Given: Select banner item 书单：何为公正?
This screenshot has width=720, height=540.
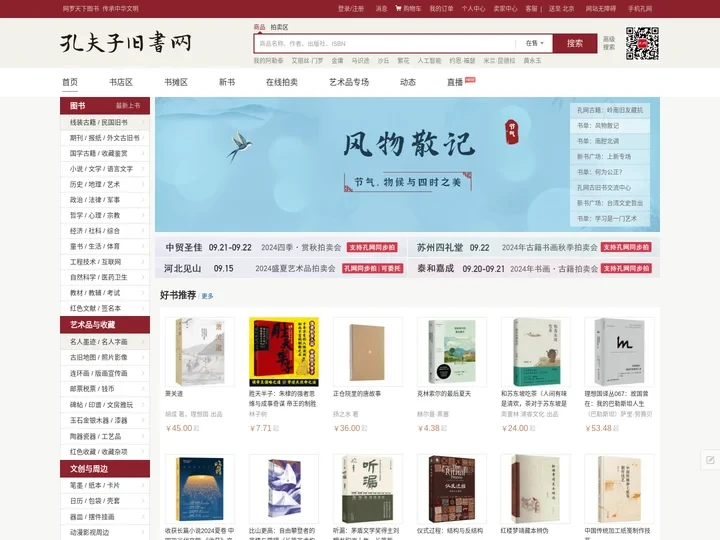Looking at the screenshot, I should click(610, 172).
